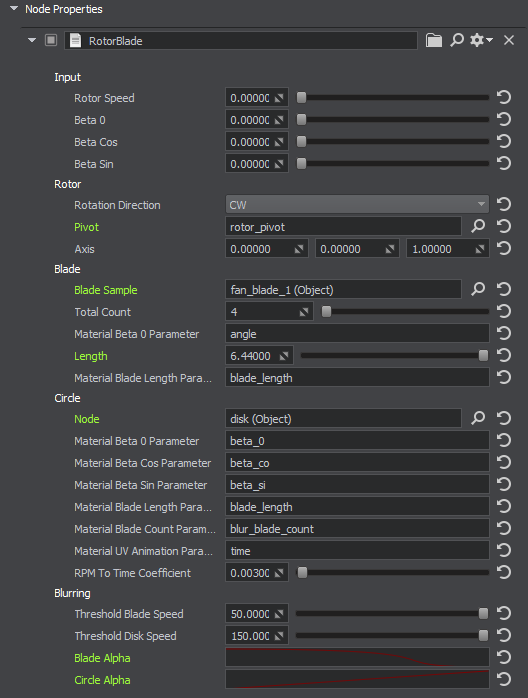The width and height of the screenshot is (528, 698).
Task: Toggle the RotorBlade component enabled checkbox
Action: coord(51,41)
